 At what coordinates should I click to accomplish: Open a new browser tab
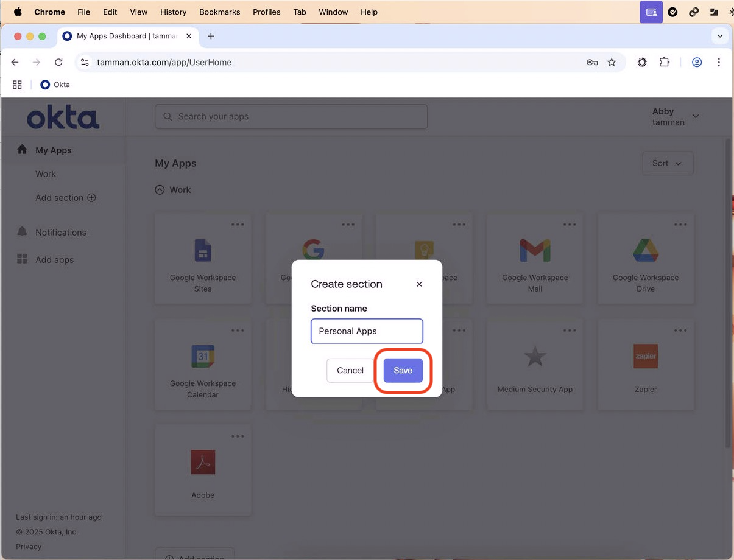(x=211, y=36)
